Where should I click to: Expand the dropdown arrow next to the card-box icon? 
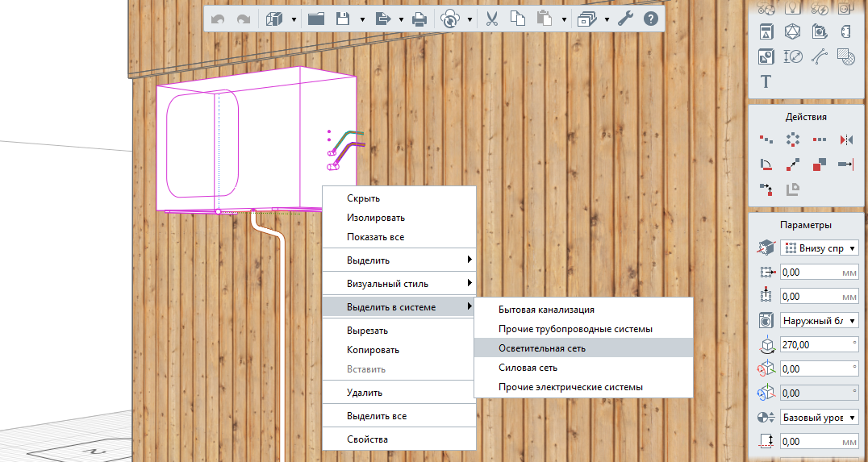coord(607,20)
